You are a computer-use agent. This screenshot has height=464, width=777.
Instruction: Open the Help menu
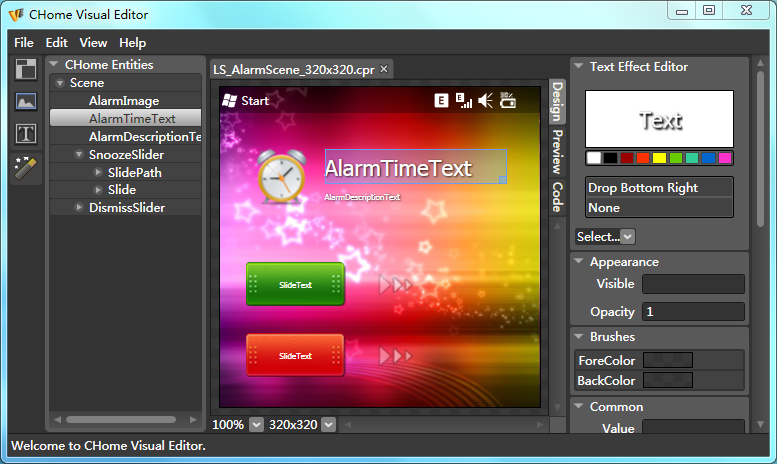click(x=132, y=43)
